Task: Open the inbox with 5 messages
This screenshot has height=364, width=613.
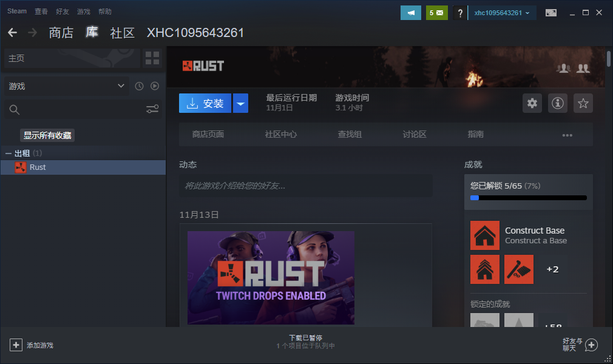Action: 436,13
